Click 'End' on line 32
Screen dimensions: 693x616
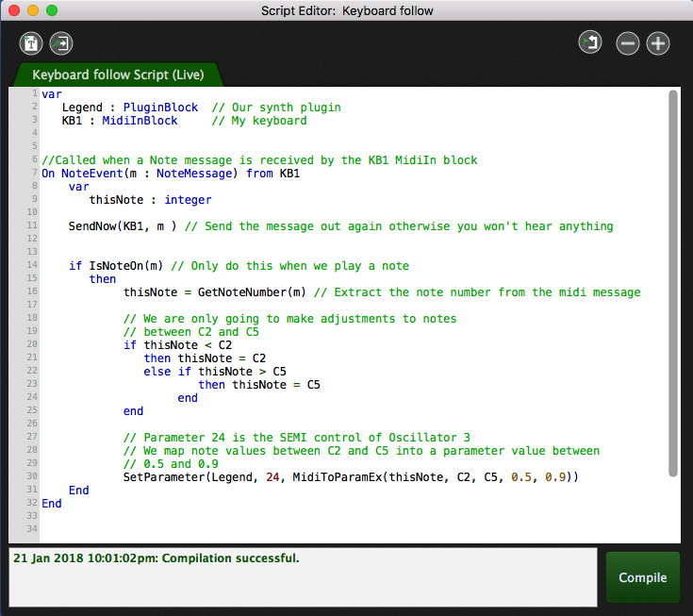[x=52, y=504]
